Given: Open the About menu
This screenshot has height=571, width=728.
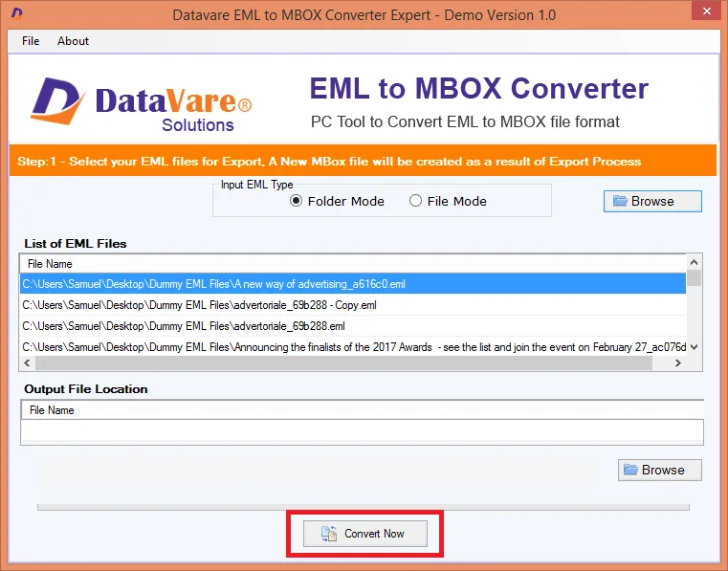Looking at the screenshot, I should [x=73, y=41].
